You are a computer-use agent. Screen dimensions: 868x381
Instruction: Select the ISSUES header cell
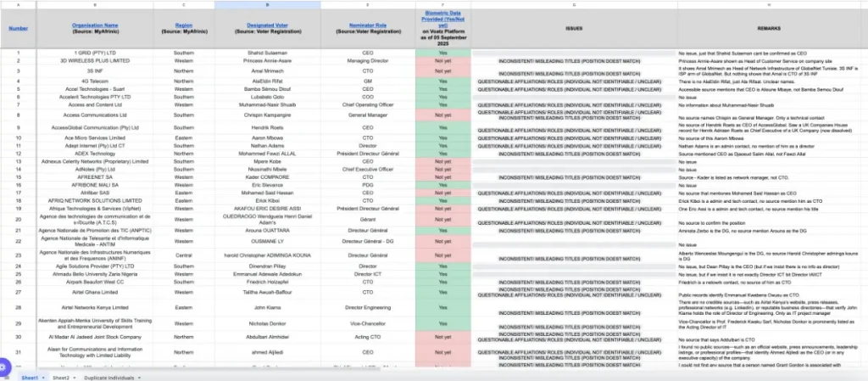(574, 28)
